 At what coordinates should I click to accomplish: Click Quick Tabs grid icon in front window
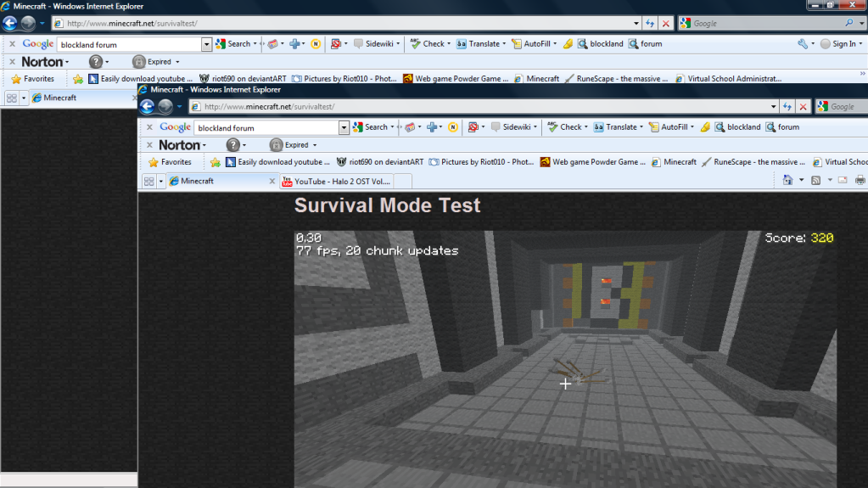[x=148, y=181]
